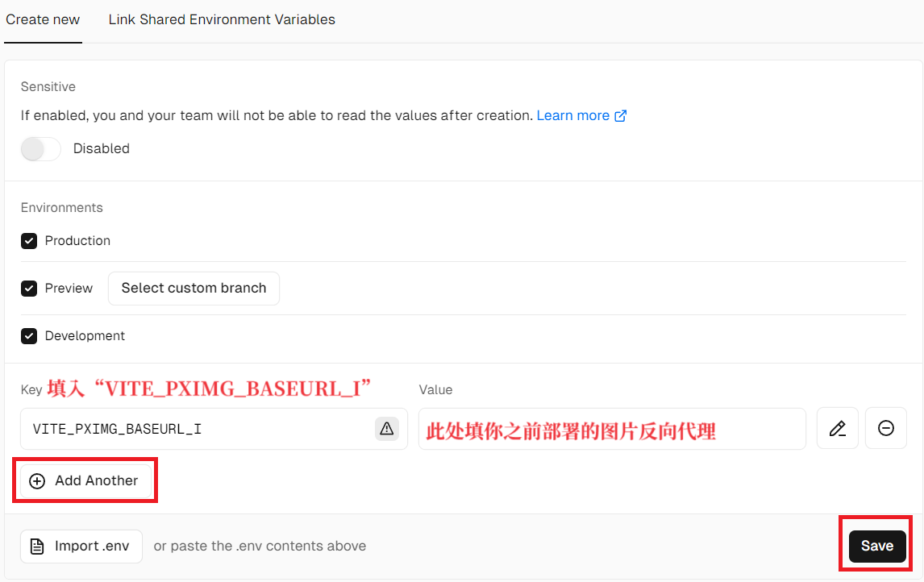
Task: Open the Learn more link
Action: [x=572, y=116]
